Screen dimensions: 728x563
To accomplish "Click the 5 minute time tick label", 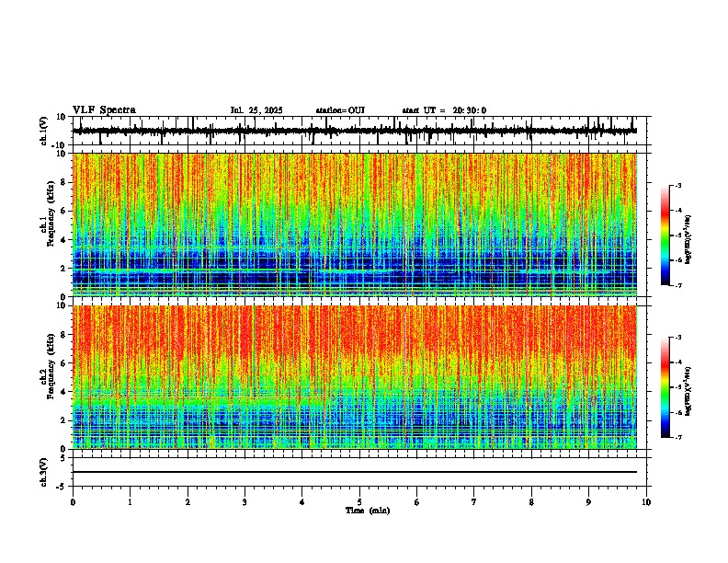I will (x=359, y=502).
